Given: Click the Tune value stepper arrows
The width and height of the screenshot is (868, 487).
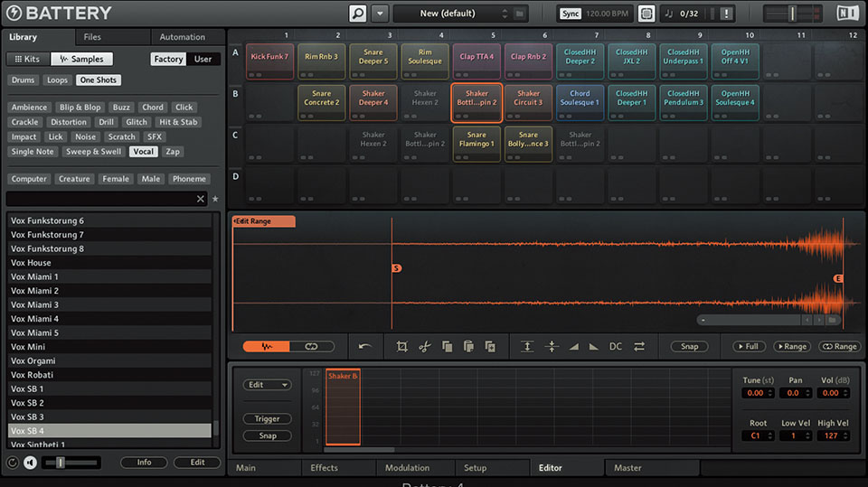Looking at the screenshot, I should coord(770,393).
